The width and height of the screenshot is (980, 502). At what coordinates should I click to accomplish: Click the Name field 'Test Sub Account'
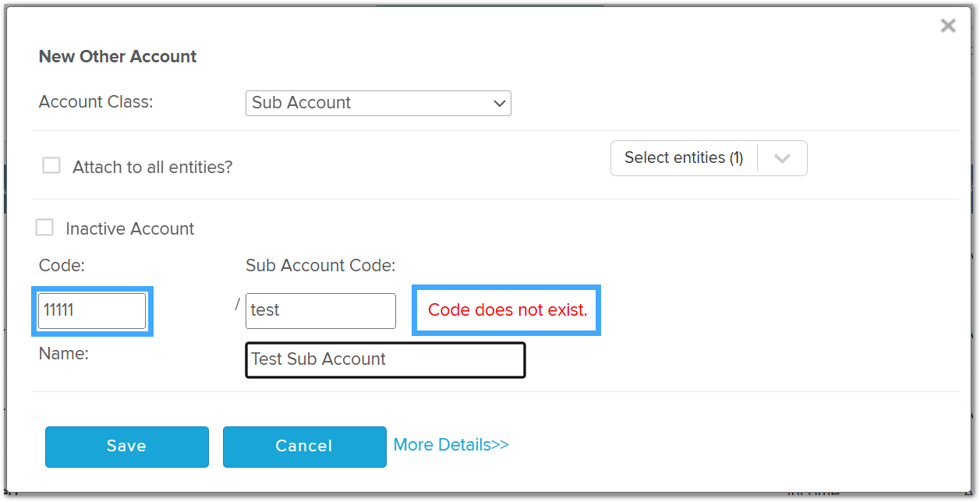[x=385, y=359]
